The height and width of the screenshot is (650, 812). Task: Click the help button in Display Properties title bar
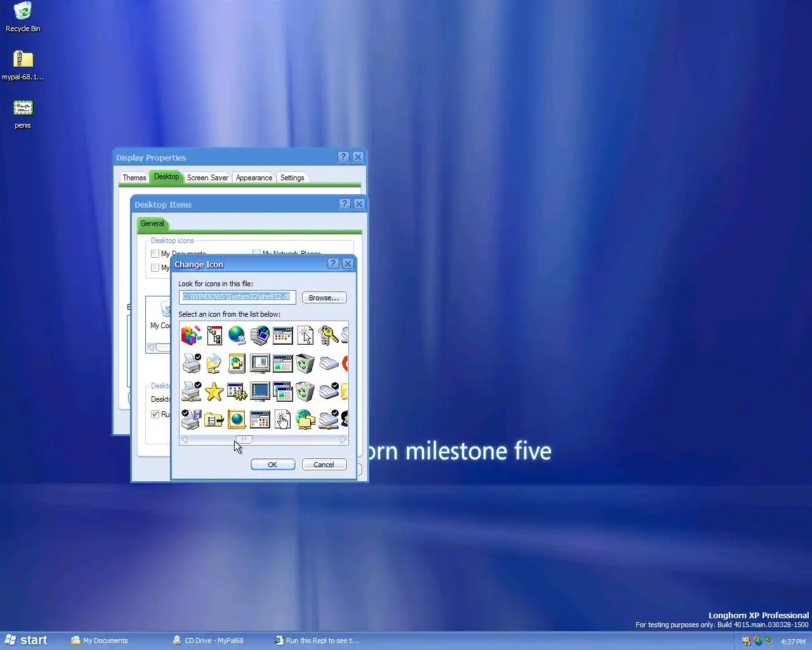click(343, 157)
